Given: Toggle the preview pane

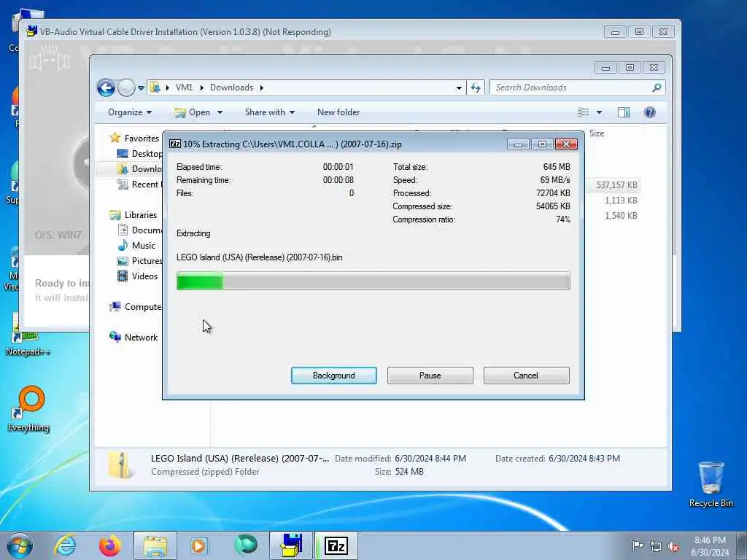Looking at the screenshot, I should (624, 112).
